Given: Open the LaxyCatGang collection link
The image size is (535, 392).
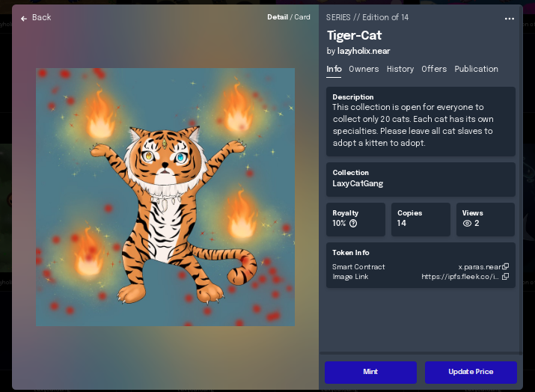Looking at the screenshot, I should pos(358,183).
